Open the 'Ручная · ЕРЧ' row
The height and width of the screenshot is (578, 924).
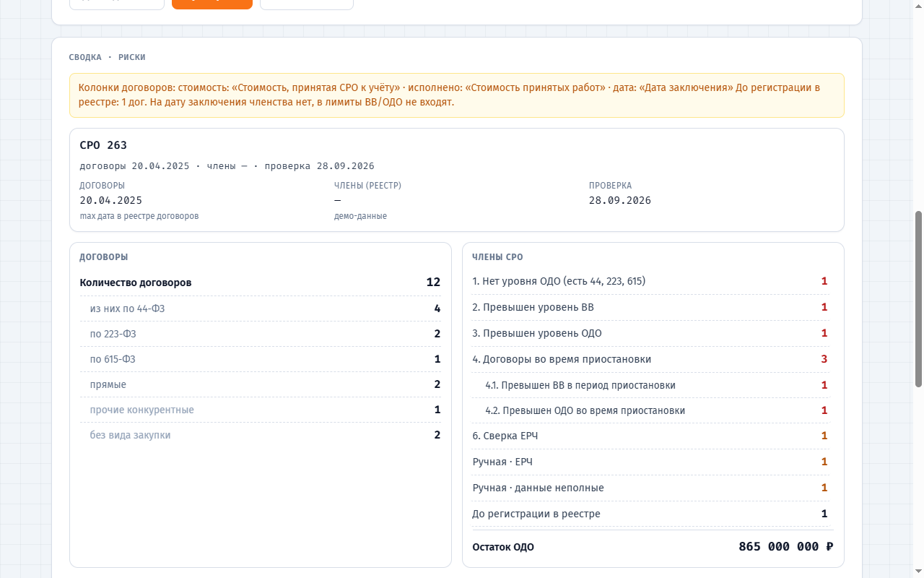pyautogui.click(x=650, y=462)
